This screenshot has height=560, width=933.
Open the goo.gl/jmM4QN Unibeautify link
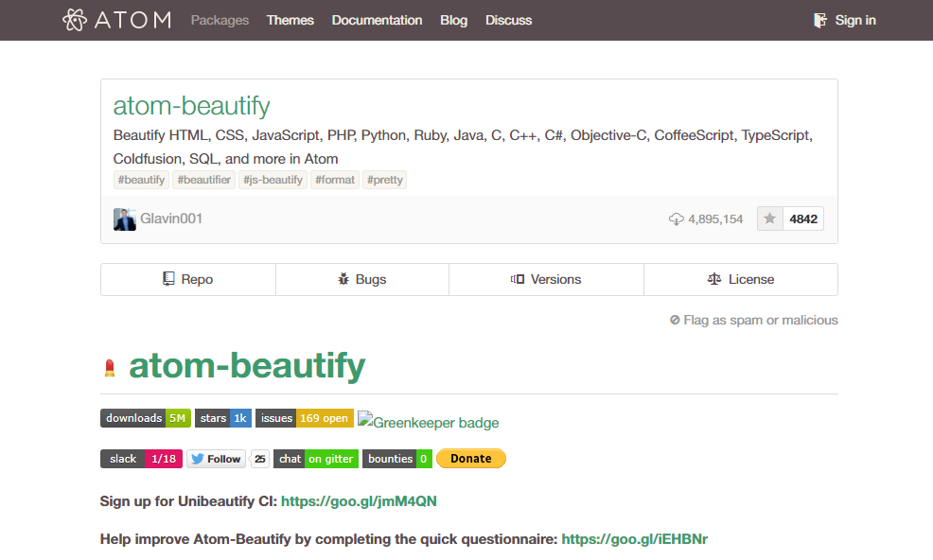tap(359, 501)
